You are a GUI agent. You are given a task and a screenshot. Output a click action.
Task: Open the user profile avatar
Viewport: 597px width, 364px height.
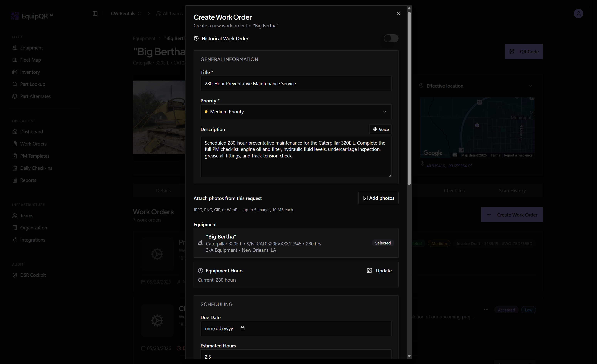(578, 13)
